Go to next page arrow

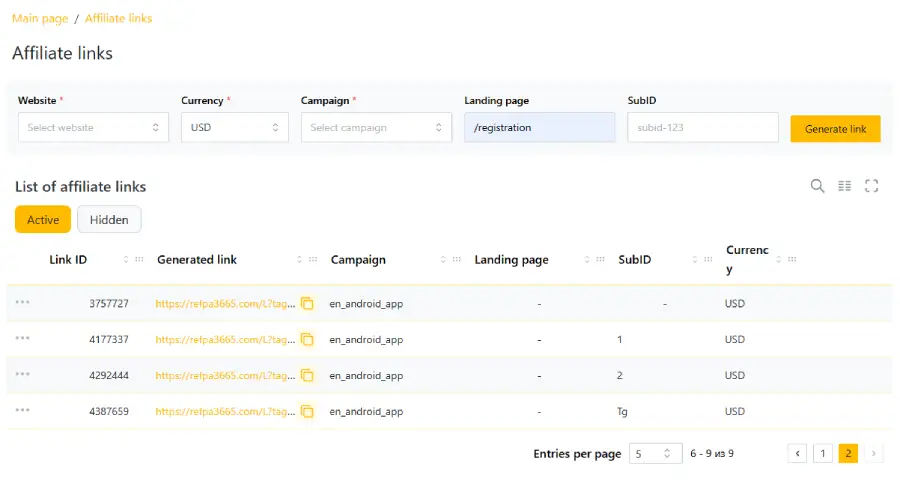click(x=874, y=454)
